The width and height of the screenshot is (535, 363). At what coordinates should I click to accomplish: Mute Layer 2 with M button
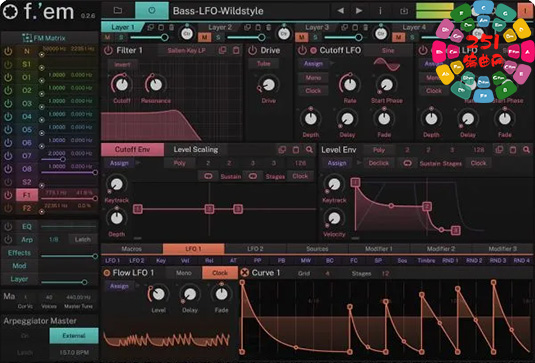pos(204,37)
